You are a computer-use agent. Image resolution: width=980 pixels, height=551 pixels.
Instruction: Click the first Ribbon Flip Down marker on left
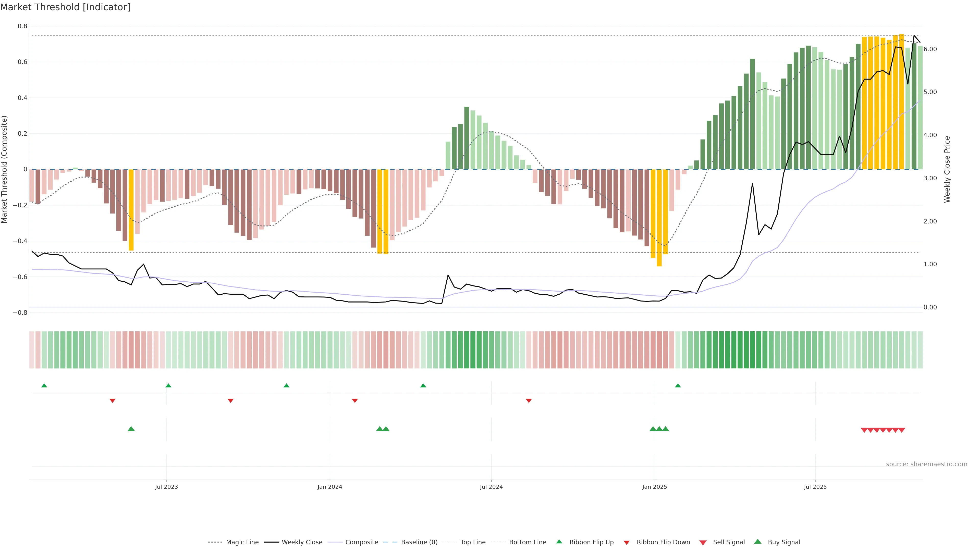[113, 400]
